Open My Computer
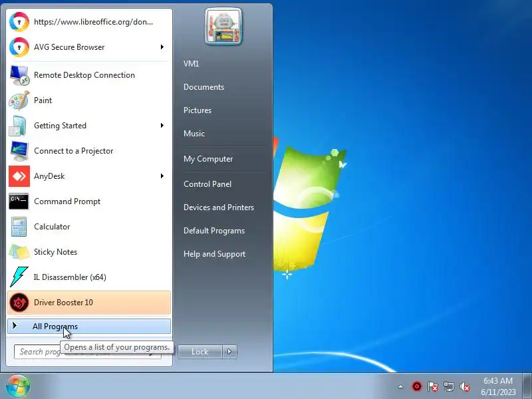Viewport: 532px width, 399px height. [208, 159]
